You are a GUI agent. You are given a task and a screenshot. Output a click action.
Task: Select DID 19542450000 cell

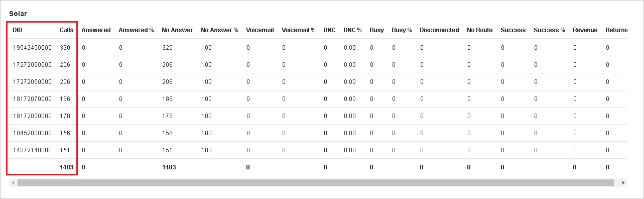(x=32, y=48)
